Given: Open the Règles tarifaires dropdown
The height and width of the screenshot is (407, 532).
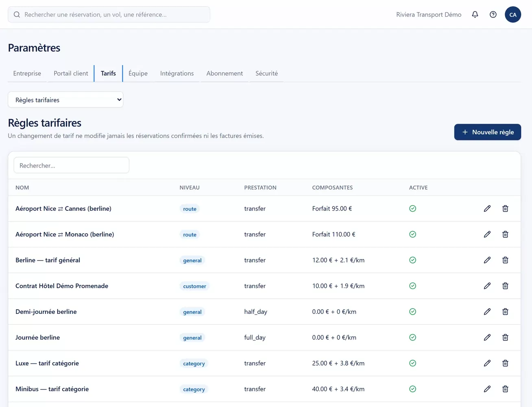Looking at the screenshot, I should (x=65, y=100).
